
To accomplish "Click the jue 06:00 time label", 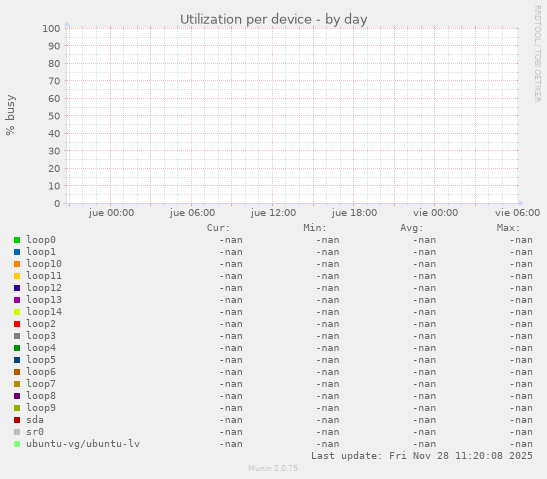I will [192, 213].
